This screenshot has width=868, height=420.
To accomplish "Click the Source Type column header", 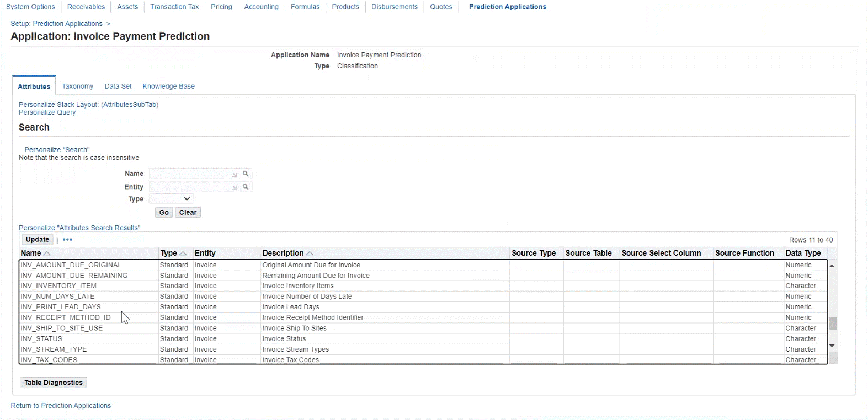I will [x=534, y=254].
